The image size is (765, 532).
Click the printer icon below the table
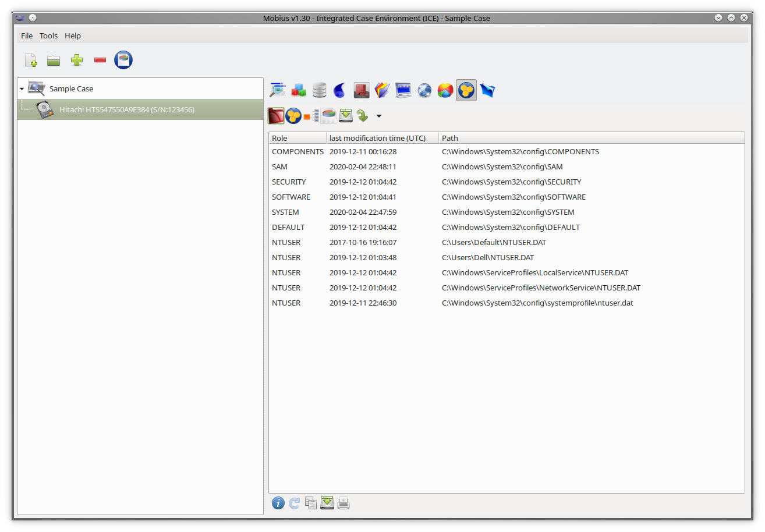point(343,503)
